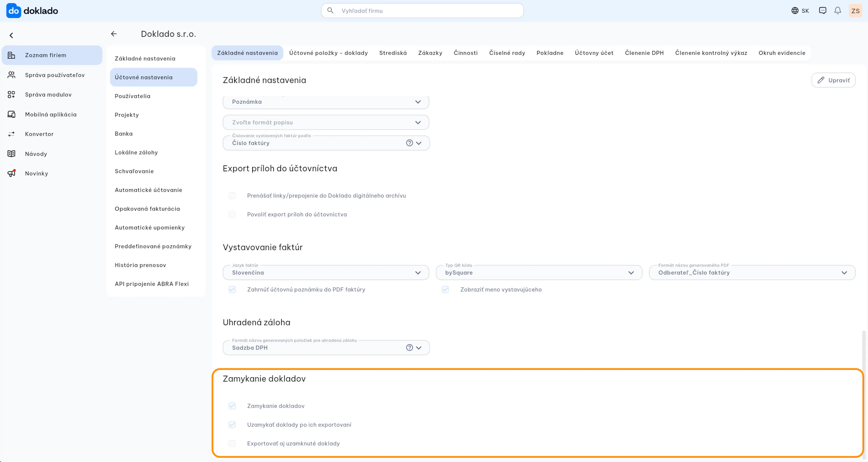Open the Zvoľte formát popisu dropdown
The height and width of the screenshot is (462, 868).
[326, 123]
